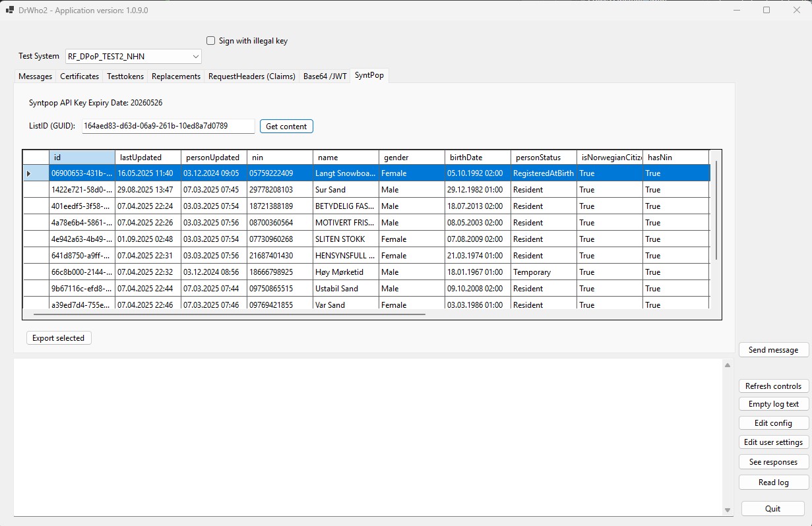Click the Export selected button

[x=59, y=338]
